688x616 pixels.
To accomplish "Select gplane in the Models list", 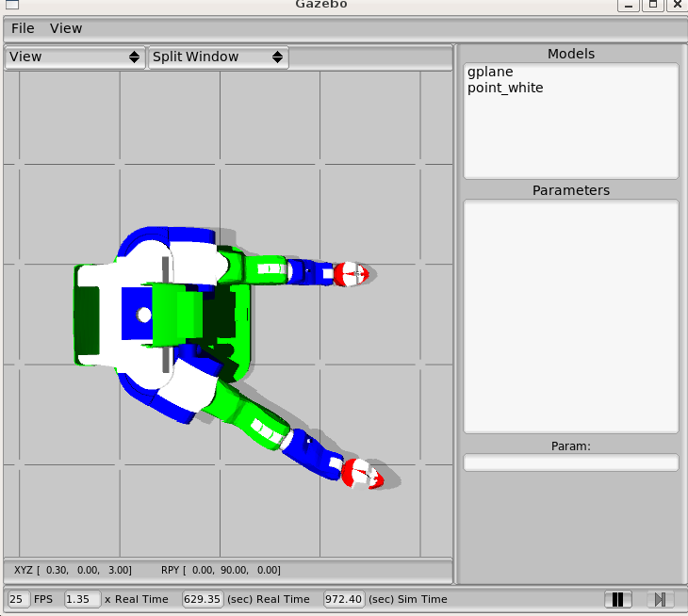I will click(x=490, y=72).
